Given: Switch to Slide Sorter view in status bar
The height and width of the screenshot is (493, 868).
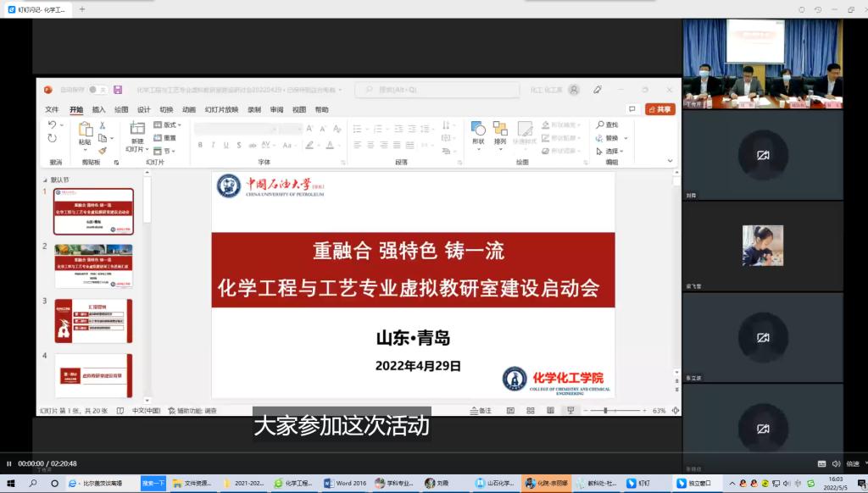Looking at the screenshot, I should tap(531, 411).
